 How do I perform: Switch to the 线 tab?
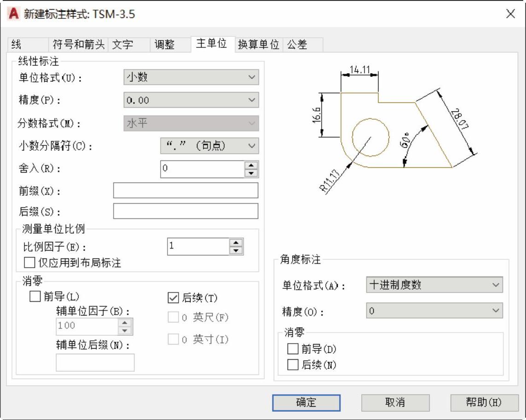click(28, 45)
